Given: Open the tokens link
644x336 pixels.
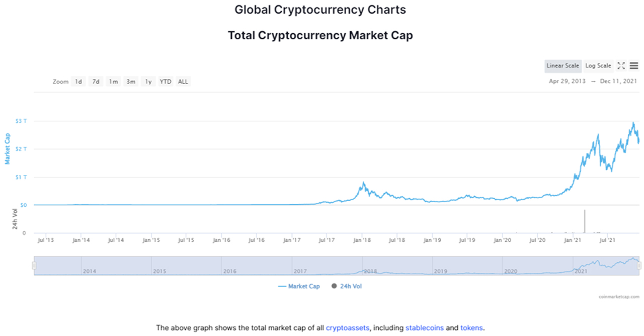Looking at the screenshot, I should coord(471,328).
